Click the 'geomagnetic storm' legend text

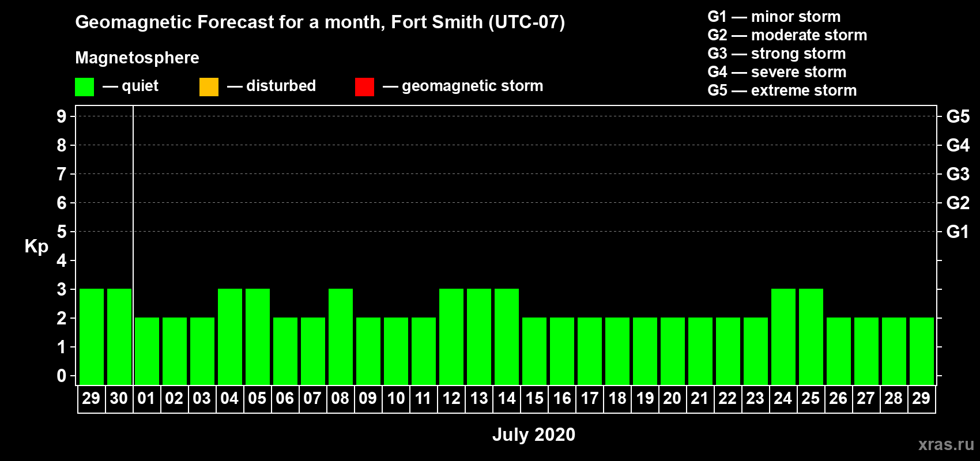[x=472, y=86]
